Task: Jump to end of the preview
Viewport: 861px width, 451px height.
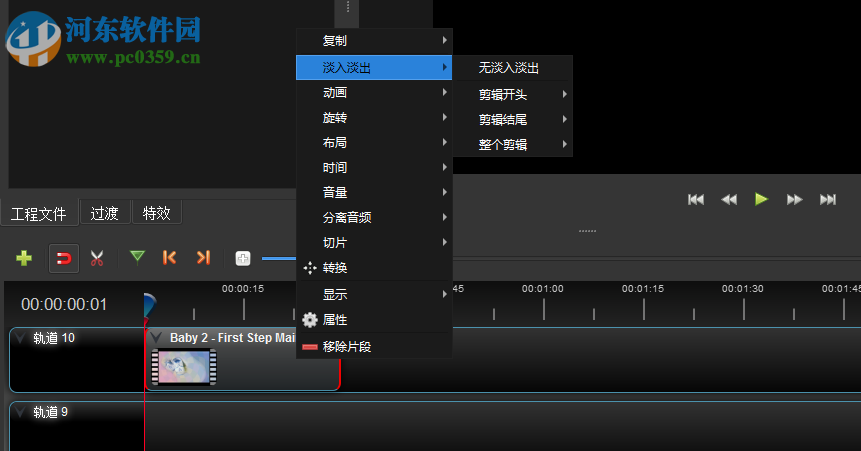Action: point(828,199)
